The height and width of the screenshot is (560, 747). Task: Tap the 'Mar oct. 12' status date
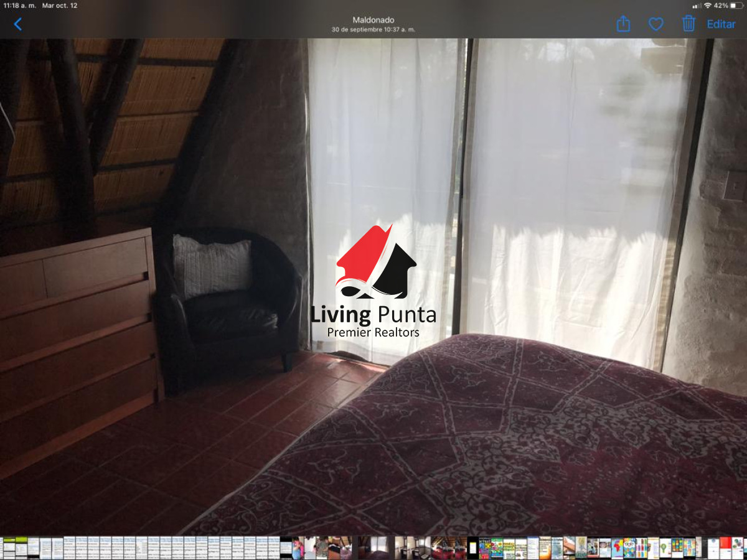[x=60, y=5]
